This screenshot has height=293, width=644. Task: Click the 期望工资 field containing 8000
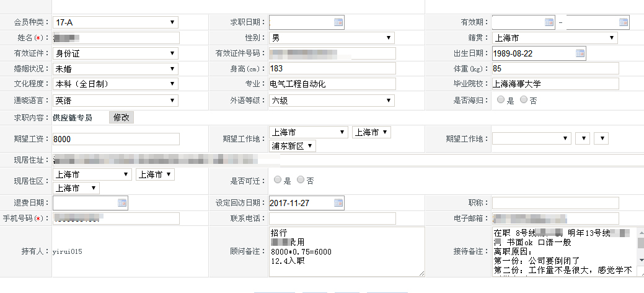pos(117,139)
